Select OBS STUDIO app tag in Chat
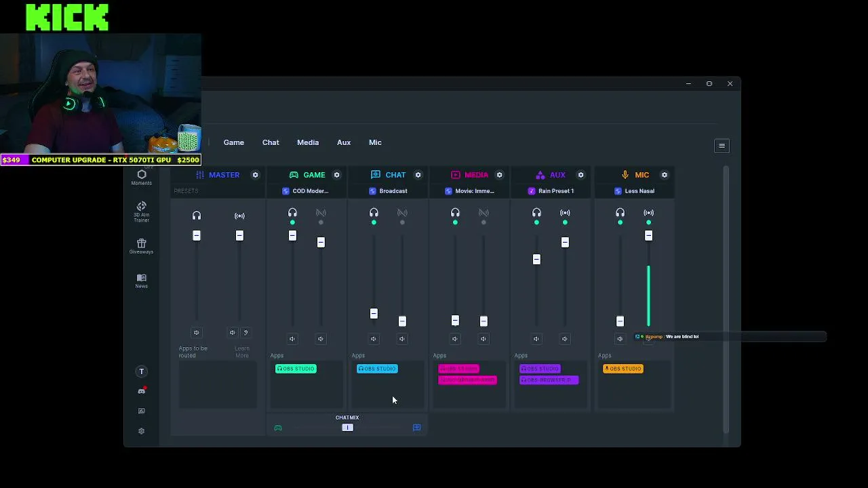Image resolution: width=868 pixels, height=488 pixels. click(x=377, y=369)
